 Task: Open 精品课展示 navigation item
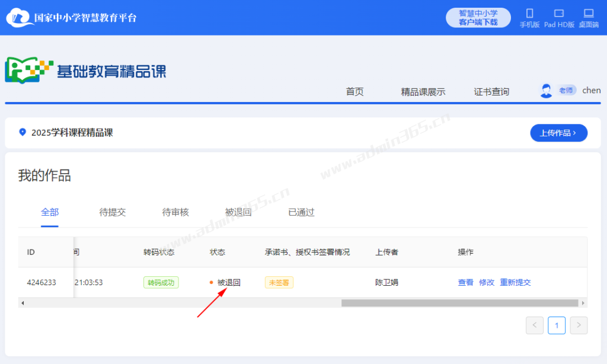coord(423,91)
